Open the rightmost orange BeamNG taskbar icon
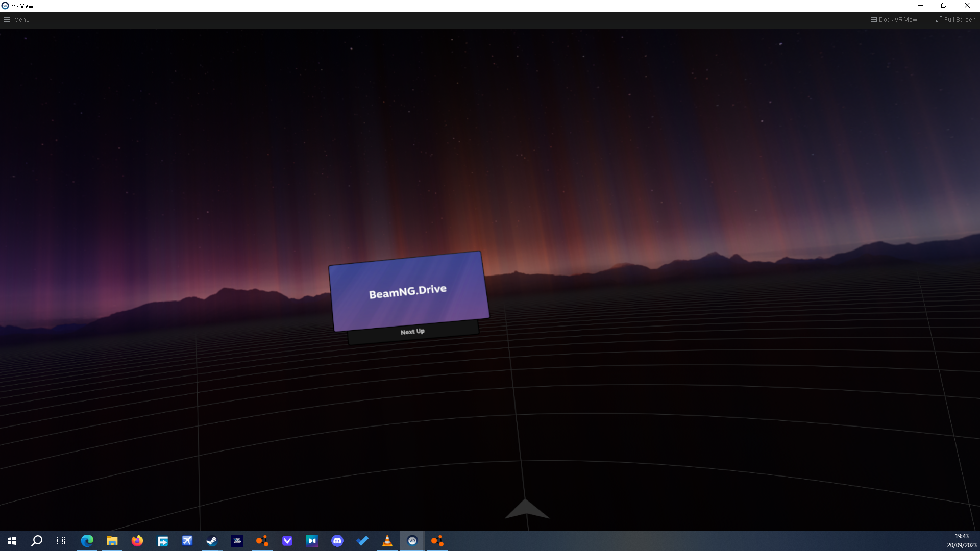Screen dimensions: 980x551 (x=437, y=541)
